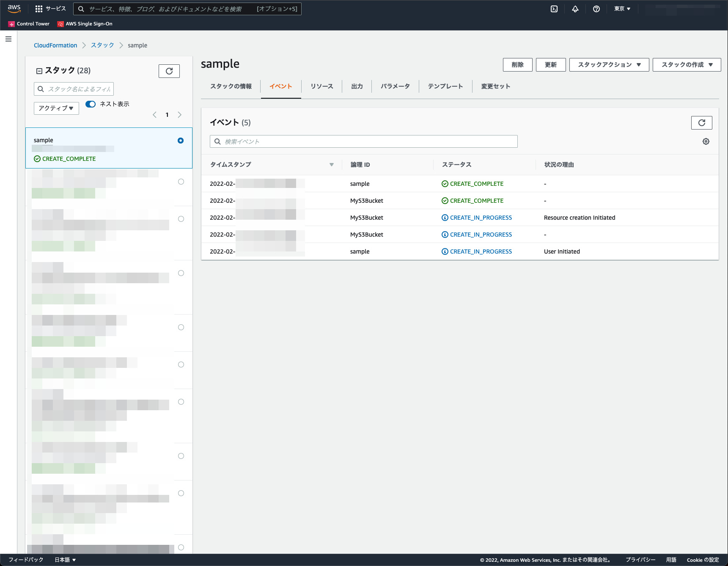The height and width of the screenshot is (566, 728).
Task: Open the スタック breadcrumb link
Action: pos(102,45)
